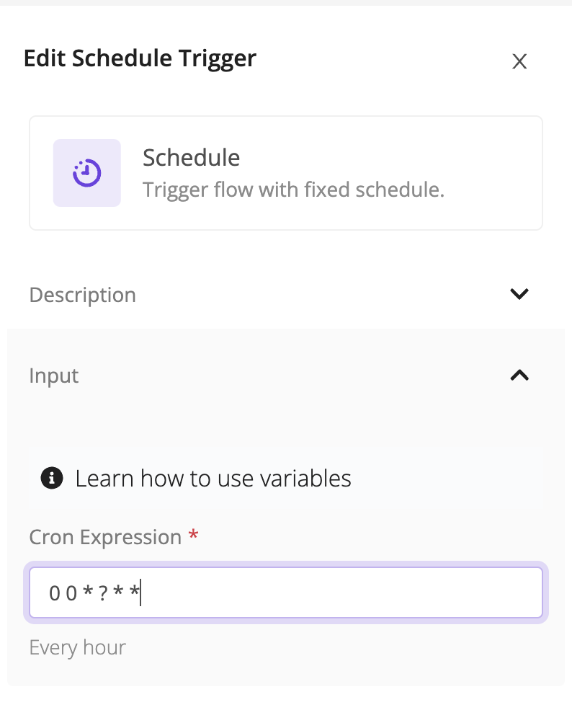Click the first zero in the cron value
This screenshot has width=572, height=728.
[54, 593]
